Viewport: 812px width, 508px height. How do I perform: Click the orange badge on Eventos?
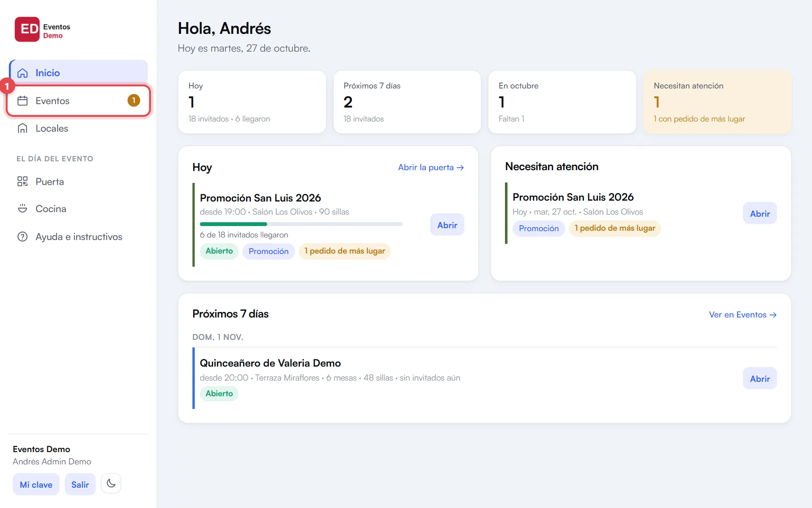click(x=134, y=100)
